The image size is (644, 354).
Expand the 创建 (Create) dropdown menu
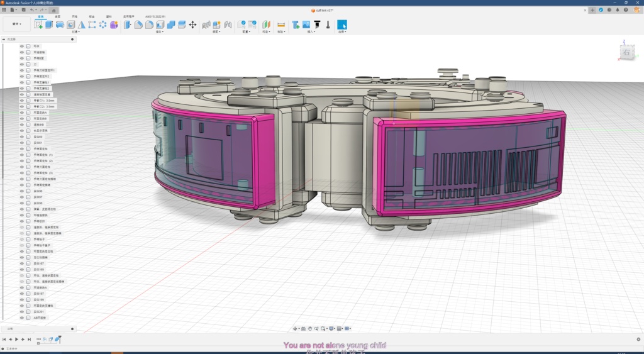(x=75, y=31)
